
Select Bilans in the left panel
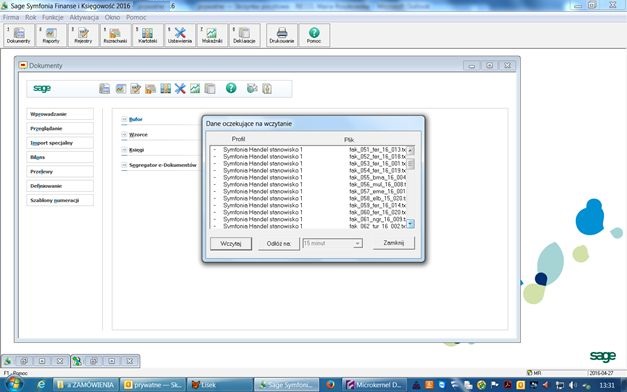60,157
